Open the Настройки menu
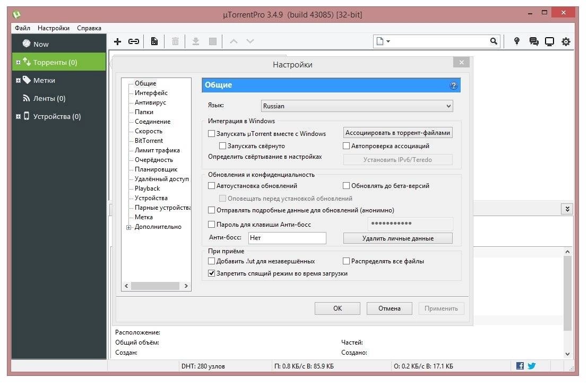Screen dimensions: 588x386 53,28
